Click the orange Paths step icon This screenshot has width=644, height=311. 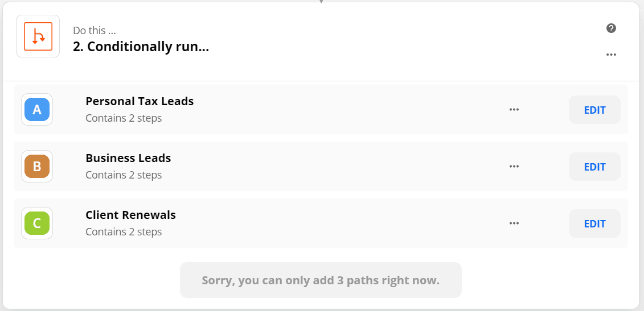click(38, 36)
